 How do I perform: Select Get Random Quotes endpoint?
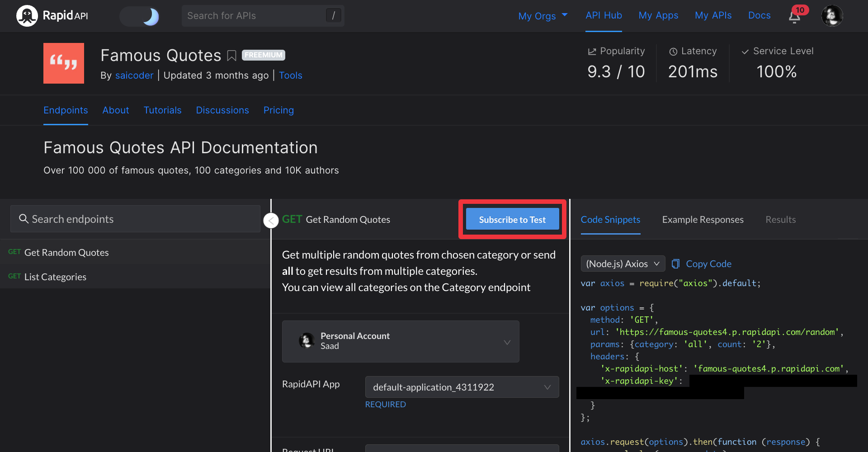[x=135, y=252]
